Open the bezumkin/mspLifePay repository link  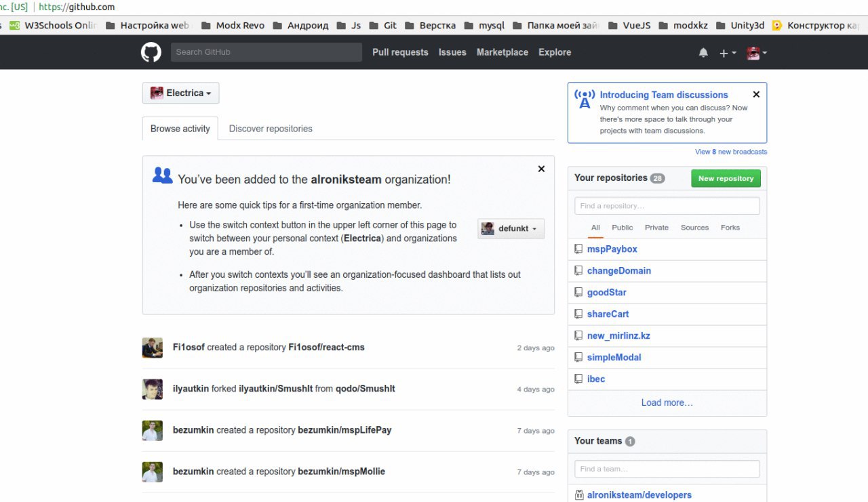point(344,430)
